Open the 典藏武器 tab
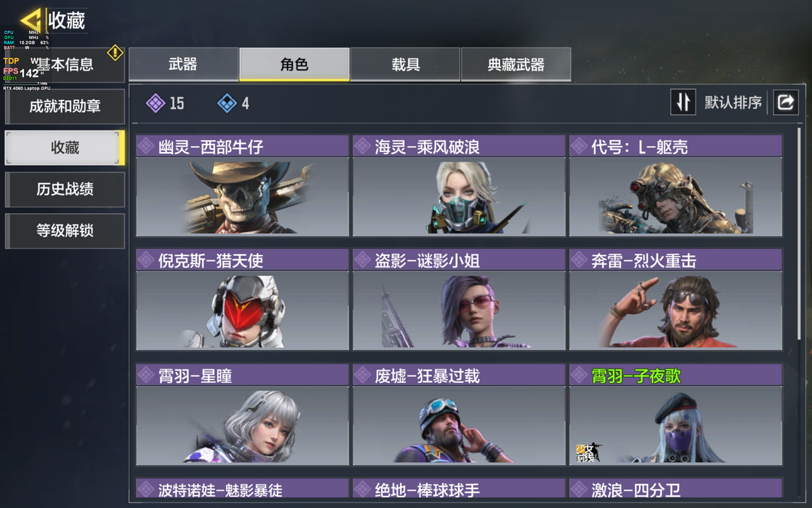The height and width of the screenshot is (508, 812). pos(517,64)
